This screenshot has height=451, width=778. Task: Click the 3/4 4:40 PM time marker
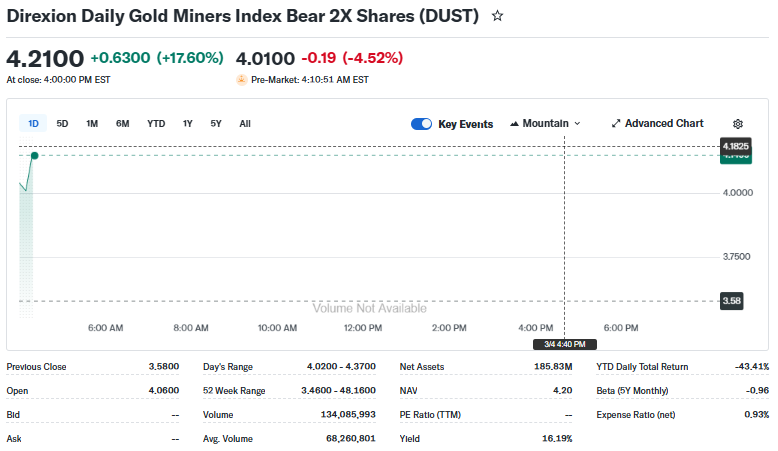(565, 344)
